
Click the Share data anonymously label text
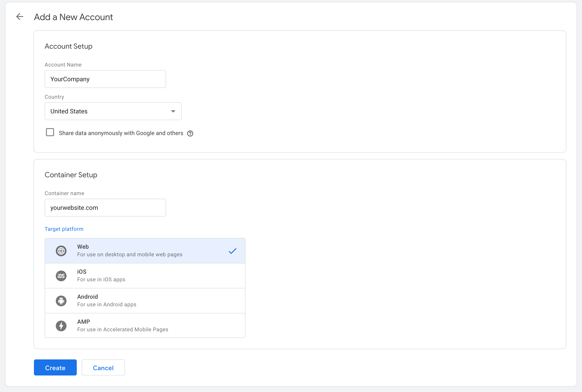121,133
